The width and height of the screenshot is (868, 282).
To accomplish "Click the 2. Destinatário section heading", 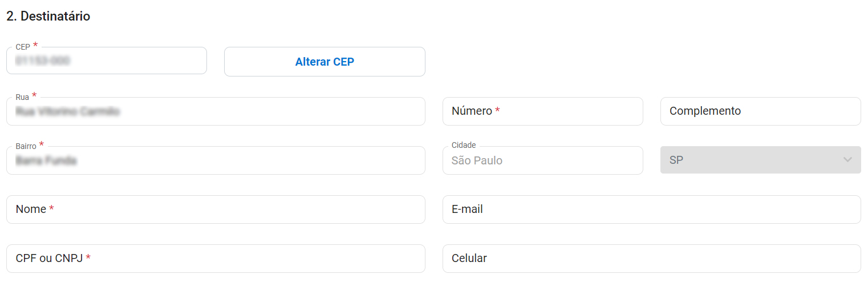I will (x=48, y=17).
